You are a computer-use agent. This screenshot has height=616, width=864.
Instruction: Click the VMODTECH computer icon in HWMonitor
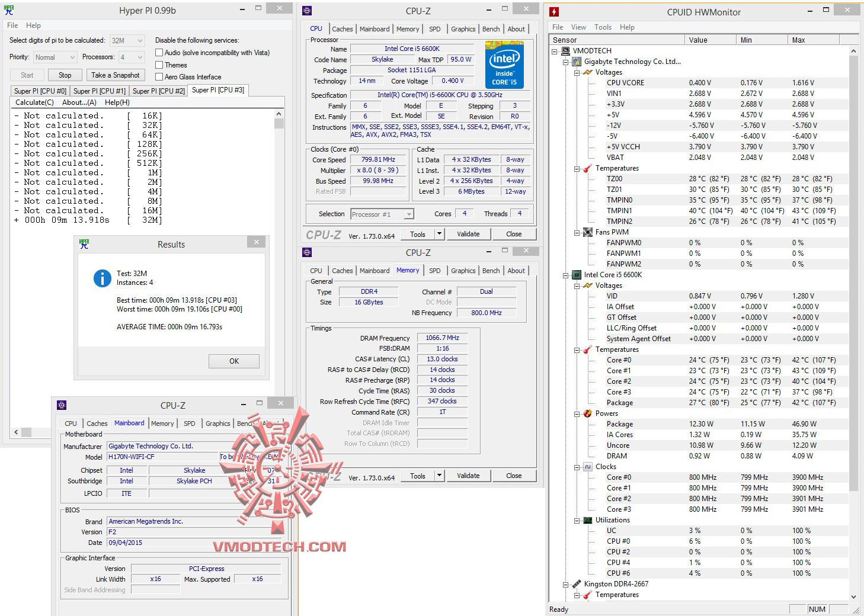(566, 51)
